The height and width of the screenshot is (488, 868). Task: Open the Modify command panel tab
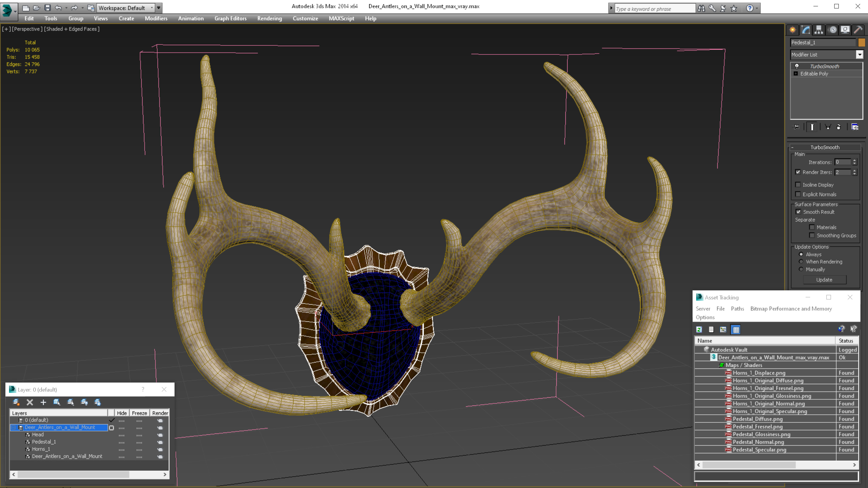point(806,30)
